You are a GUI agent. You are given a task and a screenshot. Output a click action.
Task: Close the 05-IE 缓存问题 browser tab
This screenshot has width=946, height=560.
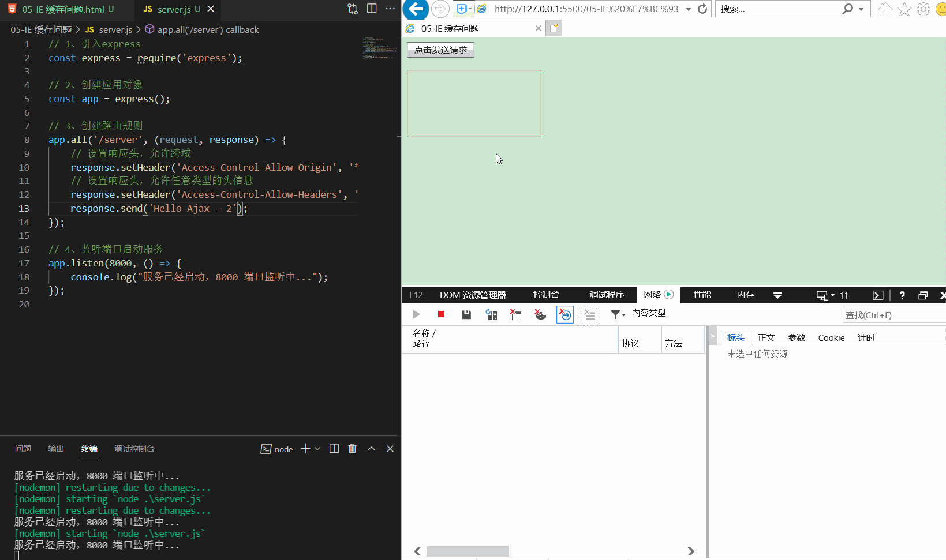539,28
